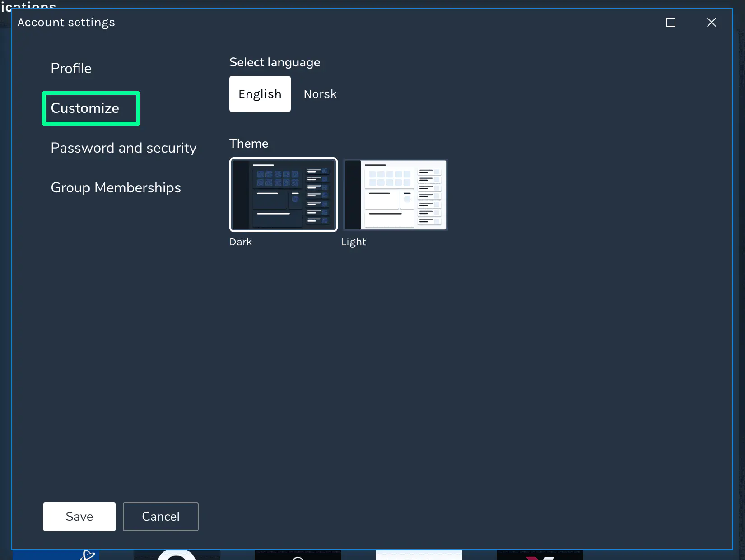Click the black app tile with small circle
745x560 pixels.
tap(298, 555)
